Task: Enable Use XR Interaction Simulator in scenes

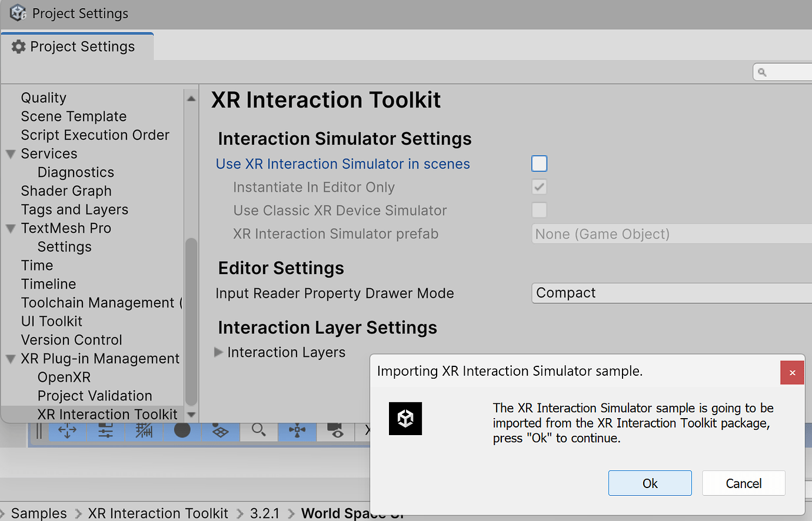Action: 539,163
